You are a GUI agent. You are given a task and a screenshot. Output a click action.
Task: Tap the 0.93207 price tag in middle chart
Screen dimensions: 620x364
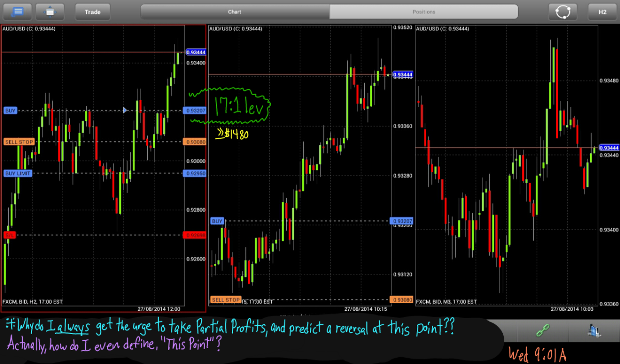(x=402, y=221)
